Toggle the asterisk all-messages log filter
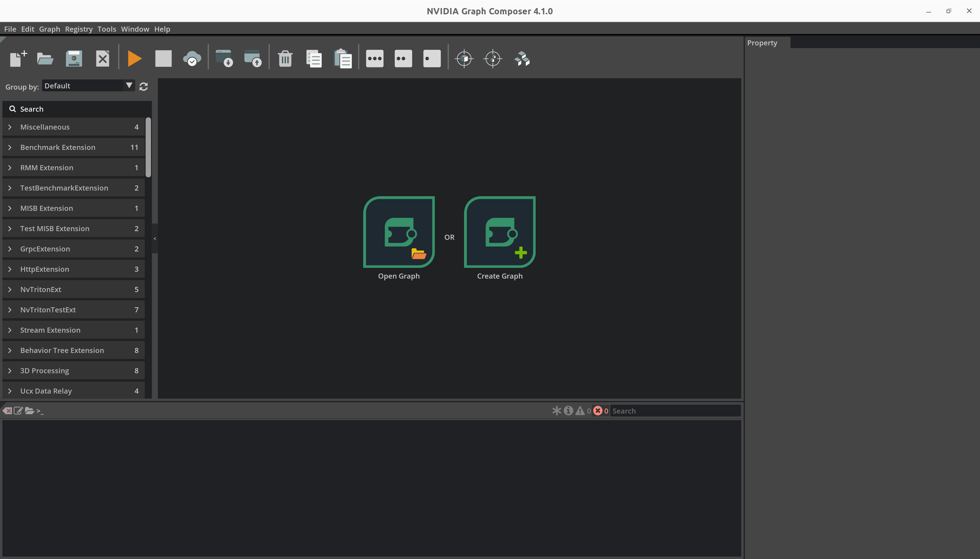The image size is (980, 559). pyautogui.click(x=557, y=411)
